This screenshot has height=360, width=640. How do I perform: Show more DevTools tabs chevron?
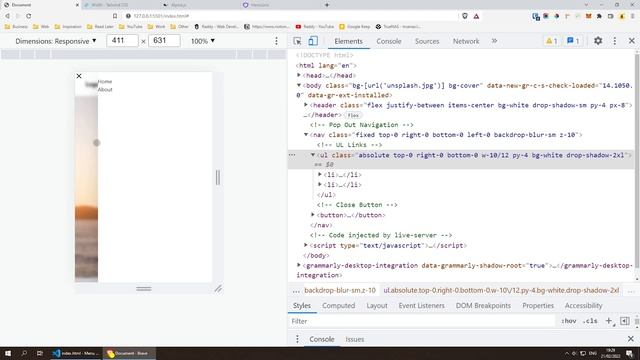[x=494, y=41]
